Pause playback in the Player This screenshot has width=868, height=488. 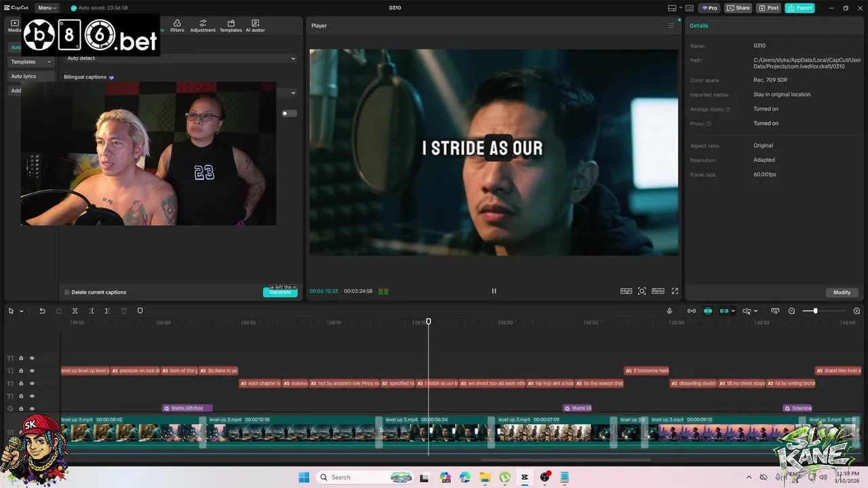[x=494, y=291]
